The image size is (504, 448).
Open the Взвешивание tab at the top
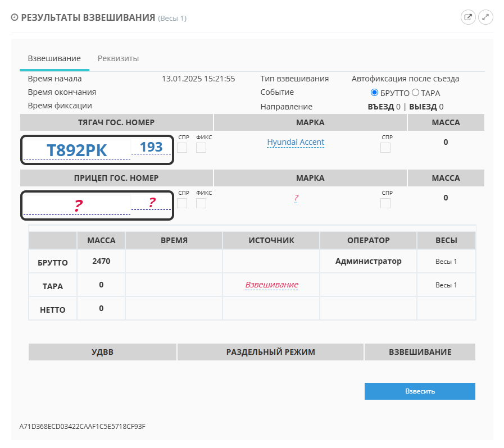(x=54, y=58)
